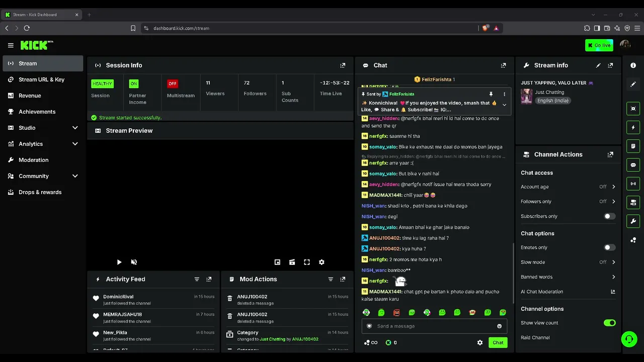644x362 pixels.
Task: Toggle the session info broadcast widget in the right bar
Action: tap(633, 184)
